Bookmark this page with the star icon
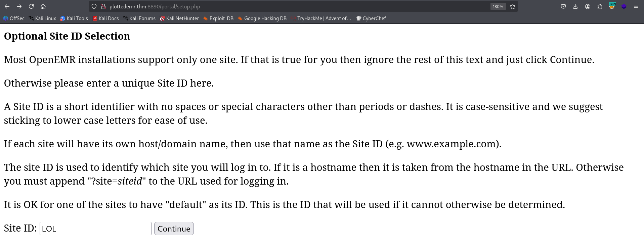644x247 pixels. [513, 6]
